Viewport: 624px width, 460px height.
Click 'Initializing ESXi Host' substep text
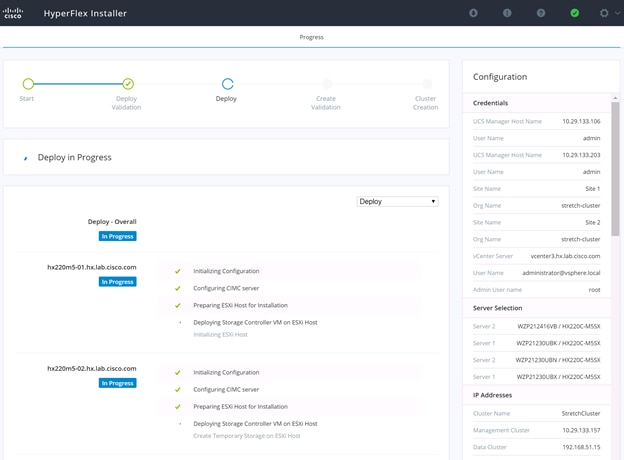[220, 335]
